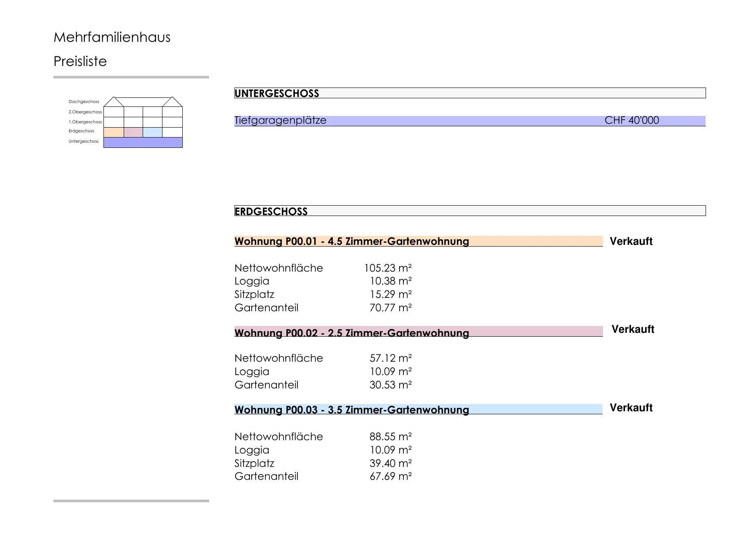Click the purple Untergeschoss bar in diagram

[143, 143]
